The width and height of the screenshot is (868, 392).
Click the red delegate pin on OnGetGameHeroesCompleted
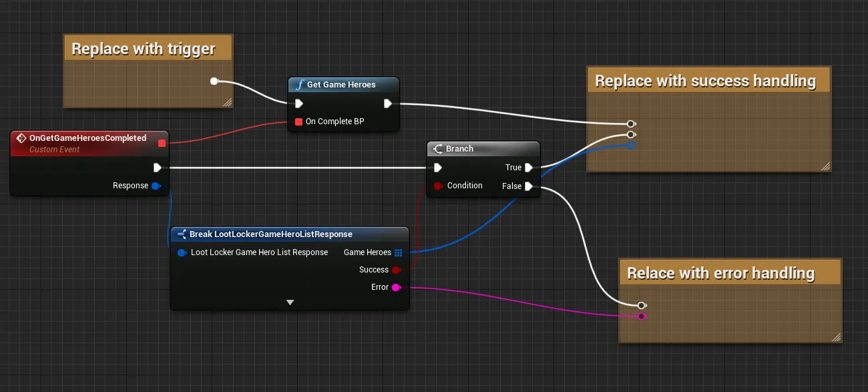(x=162, y=143)
